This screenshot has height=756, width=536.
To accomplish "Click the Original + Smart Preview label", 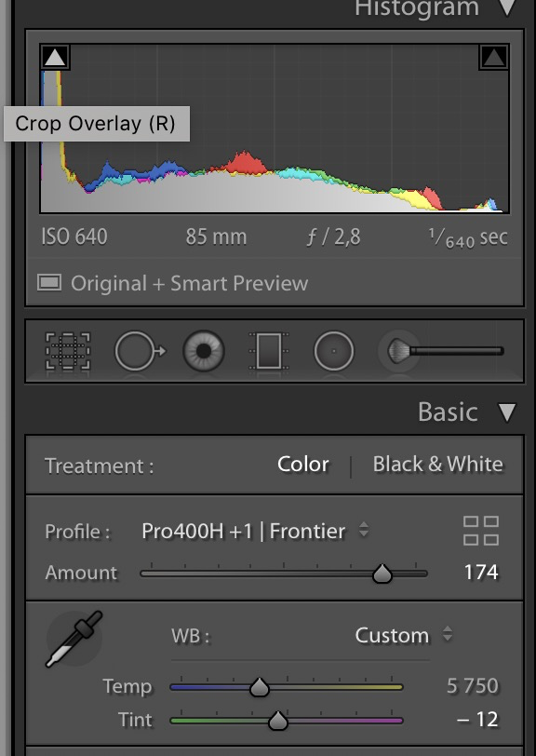I will pyautogui.click(x=189, y=283).
